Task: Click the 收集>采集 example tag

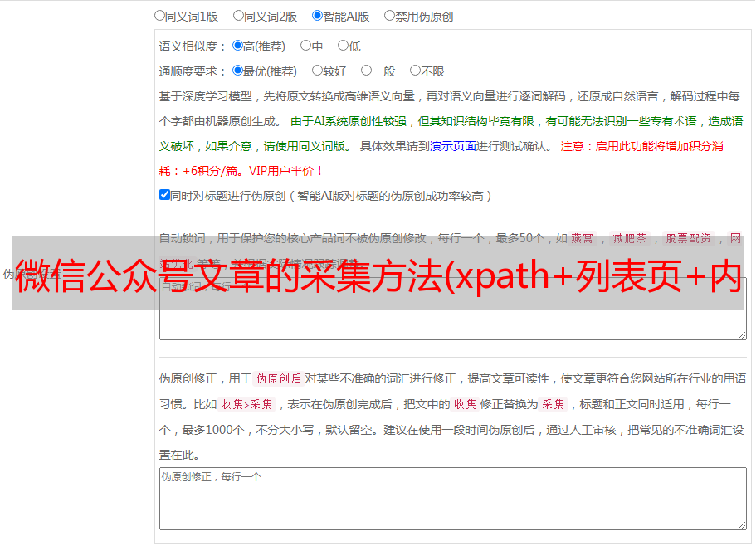Action: (x=246, y=404)
